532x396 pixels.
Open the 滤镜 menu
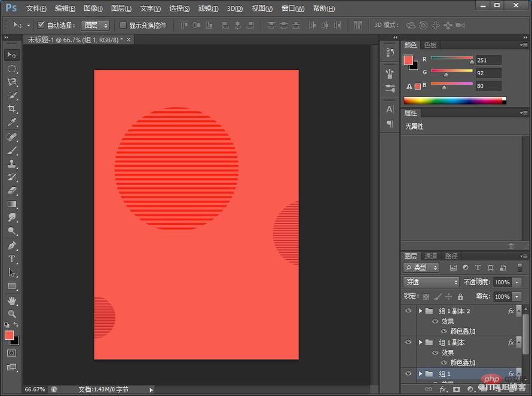click(x=208, y=8)
